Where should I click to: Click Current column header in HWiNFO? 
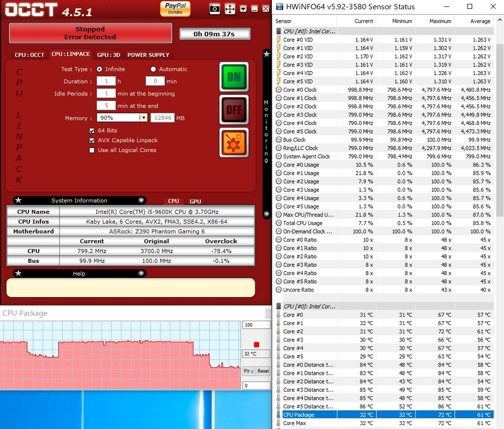pyautogui.click(x=356, y=21)
